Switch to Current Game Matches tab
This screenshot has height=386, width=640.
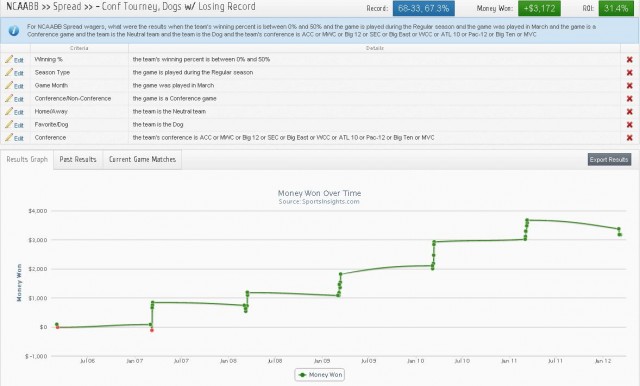(142, 160)
